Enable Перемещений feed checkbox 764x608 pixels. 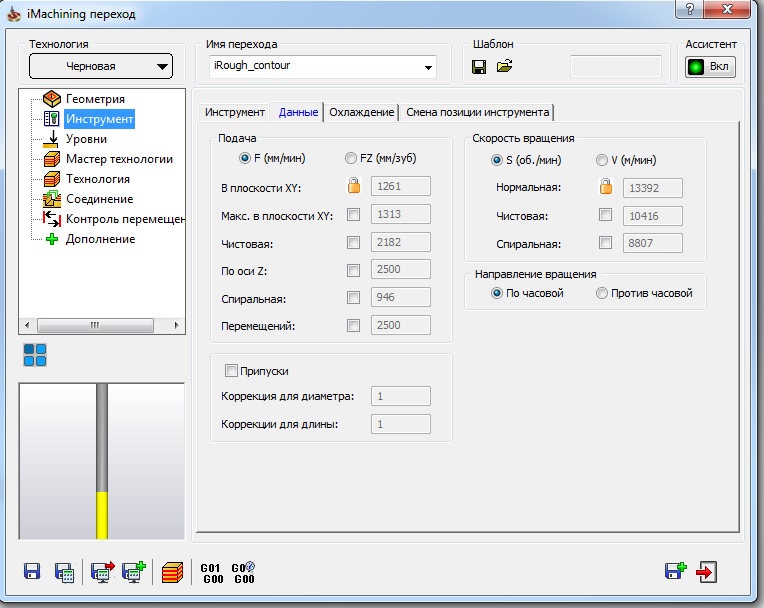tap(354, 325)
